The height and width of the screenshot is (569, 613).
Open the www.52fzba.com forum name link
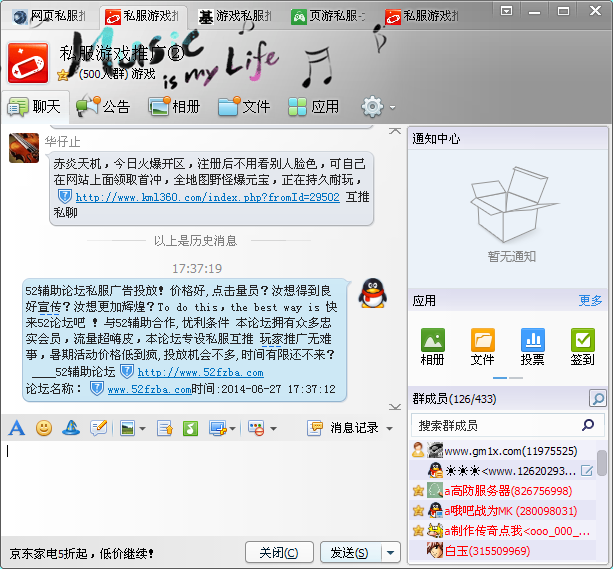149,390
